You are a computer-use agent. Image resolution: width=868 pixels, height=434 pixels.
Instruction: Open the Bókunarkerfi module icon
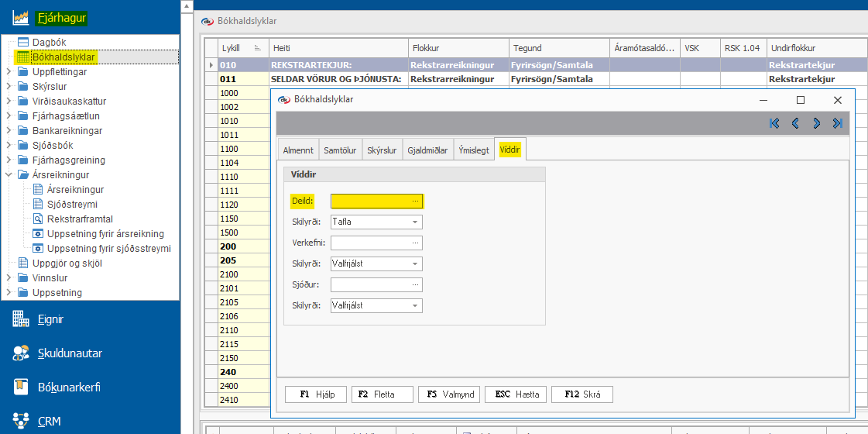[21, 387]
